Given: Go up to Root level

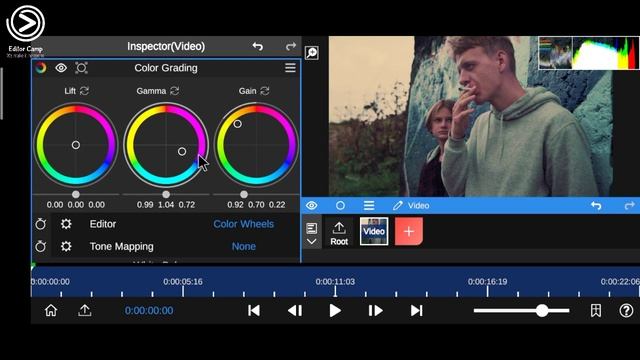Looking at the screenshot, I should point(339,233).
